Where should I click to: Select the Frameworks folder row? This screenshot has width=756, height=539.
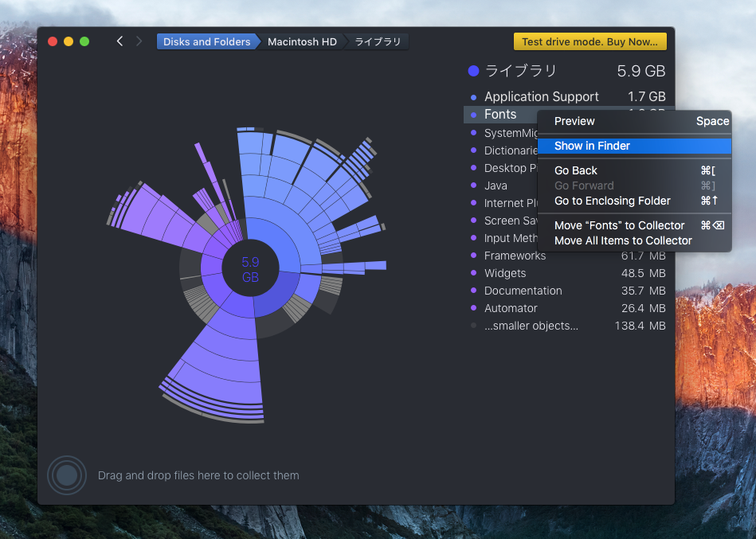pyautogui.click(x=569, y=256)
